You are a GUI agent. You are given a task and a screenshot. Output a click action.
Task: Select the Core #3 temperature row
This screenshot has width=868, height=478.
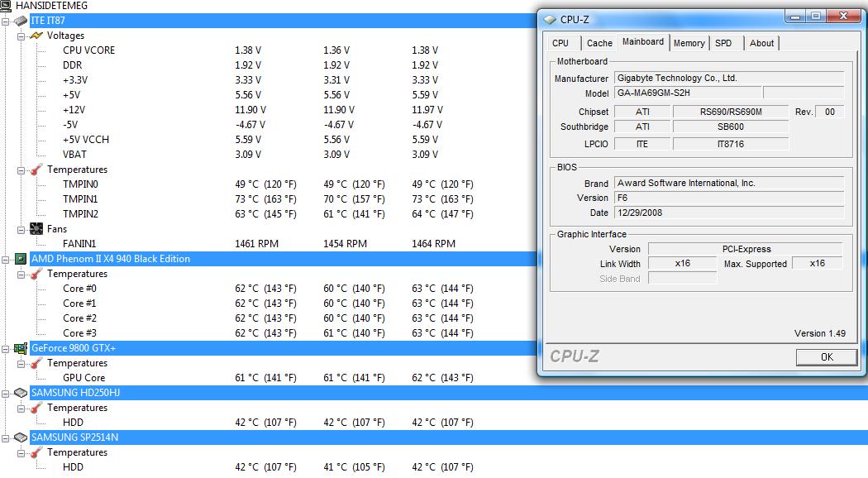tap(79, 333)
